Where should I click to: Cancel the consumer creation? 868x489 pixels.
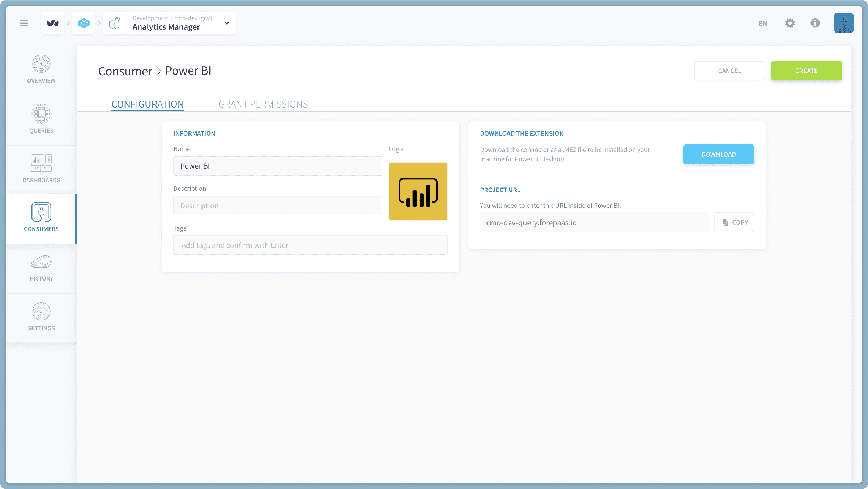pyautogui.click(x=729, y=71)
